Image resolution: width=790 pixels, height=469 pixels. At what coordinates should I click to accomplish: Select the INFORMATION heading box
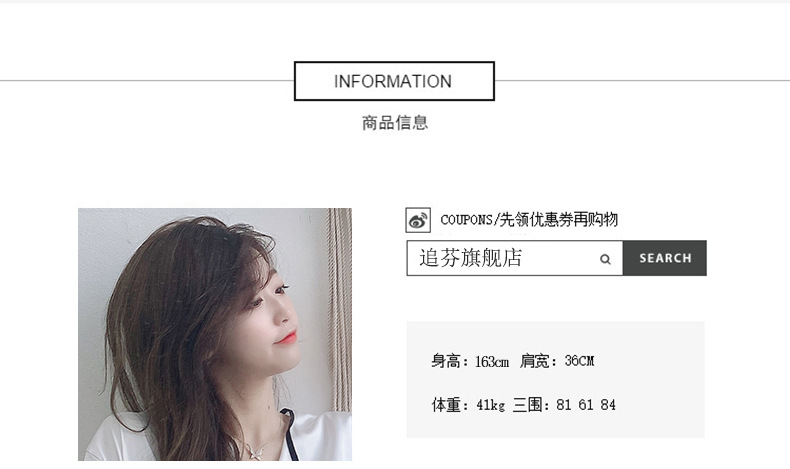coord(394,81)
